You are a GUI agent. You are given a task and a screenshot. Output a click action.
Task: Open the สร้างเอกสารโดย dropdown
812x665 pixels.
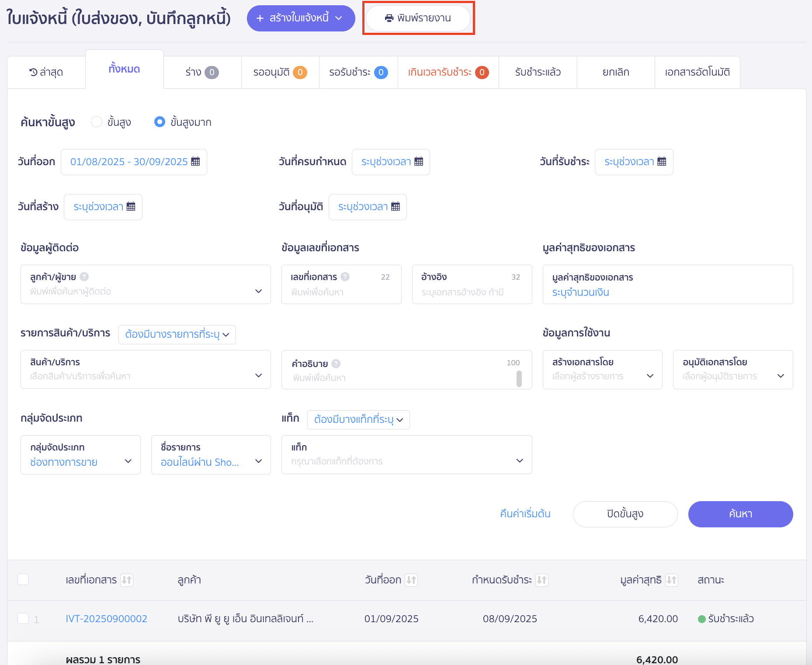tap(650, 376)
